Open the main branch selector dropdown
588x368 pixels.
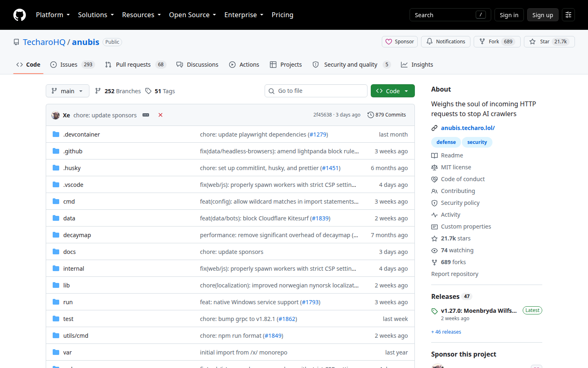tap(67, 91)
